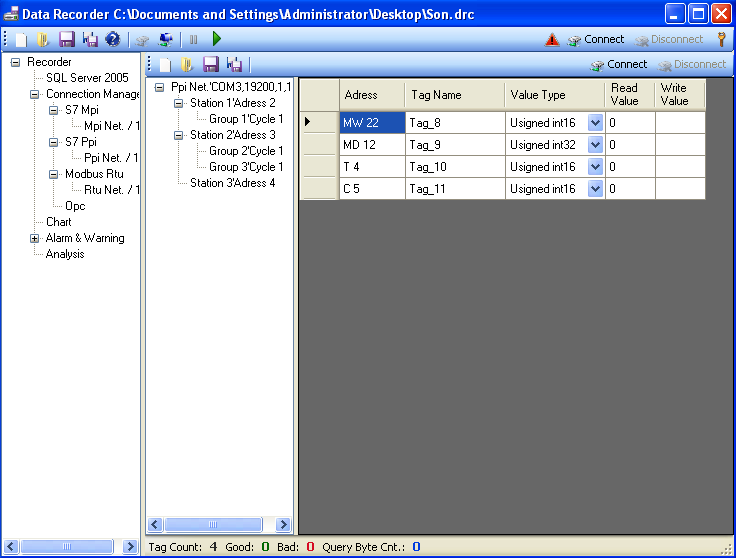Collapse the Ppi Net. COM3 node
736x558 pixels.
[x=160, y=87]
